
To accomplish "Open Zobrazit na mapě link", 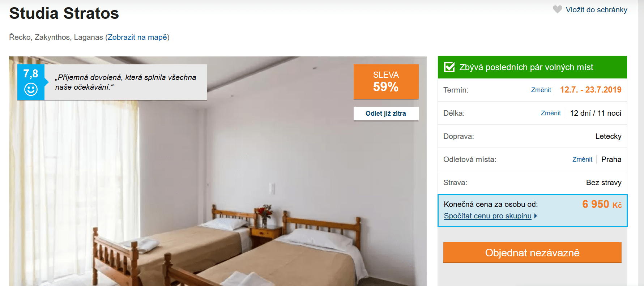I will point(137,37).
